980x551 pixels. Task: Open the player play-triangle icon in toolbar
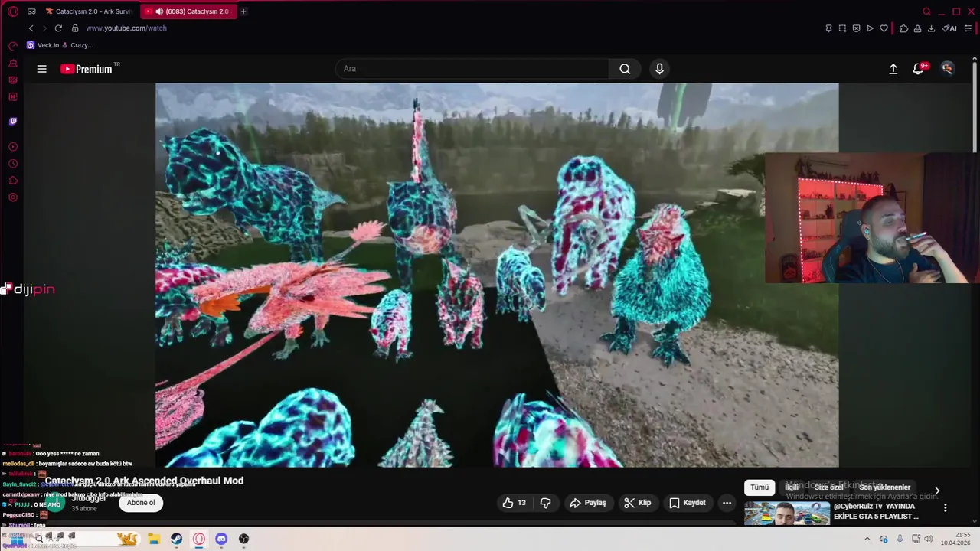tap(870, 28)
